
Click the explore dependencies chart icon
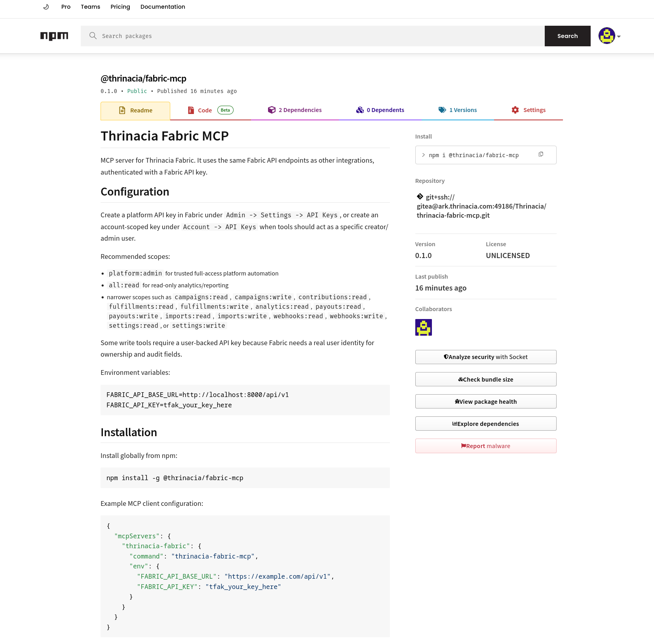[455, 424]
